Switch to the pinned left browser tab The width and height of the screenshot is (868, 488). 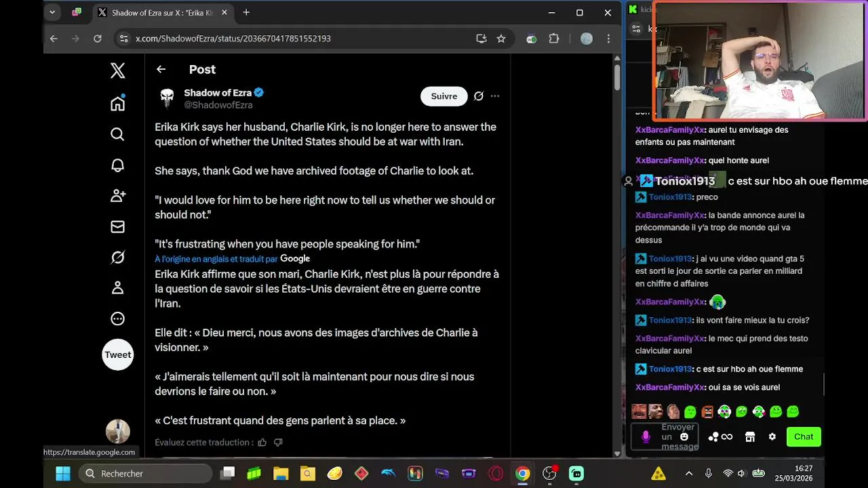click(x=77, y=12)
